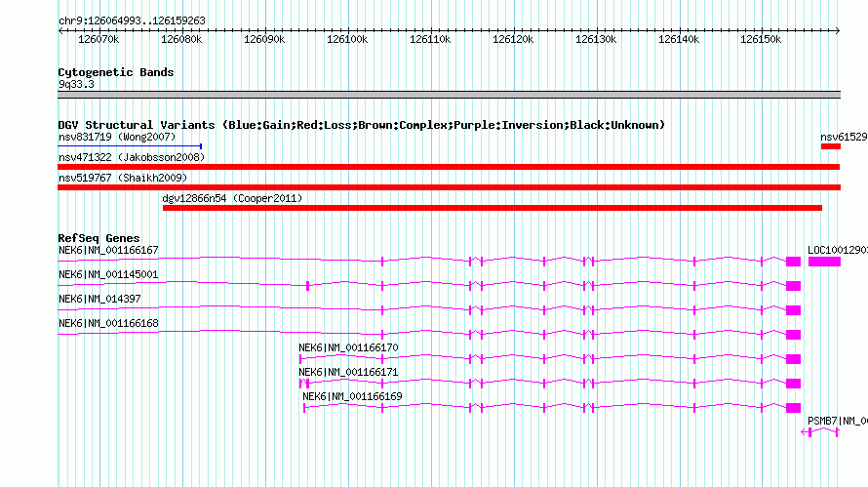Image resolution: width=868 pixels, height=487 pixels.
Task: Click the blue nsv831719 gain bar
Action: click(130, 146)
